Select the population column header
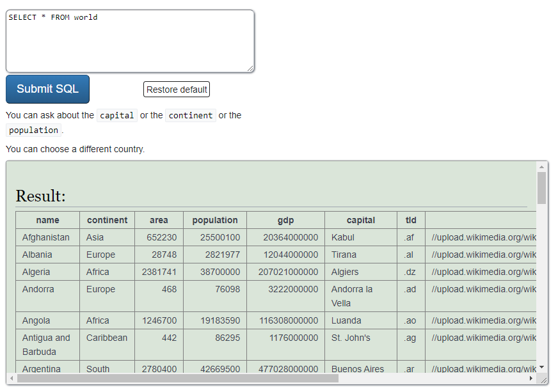Screen dimensions: 558x392 [x=214, y=220]
